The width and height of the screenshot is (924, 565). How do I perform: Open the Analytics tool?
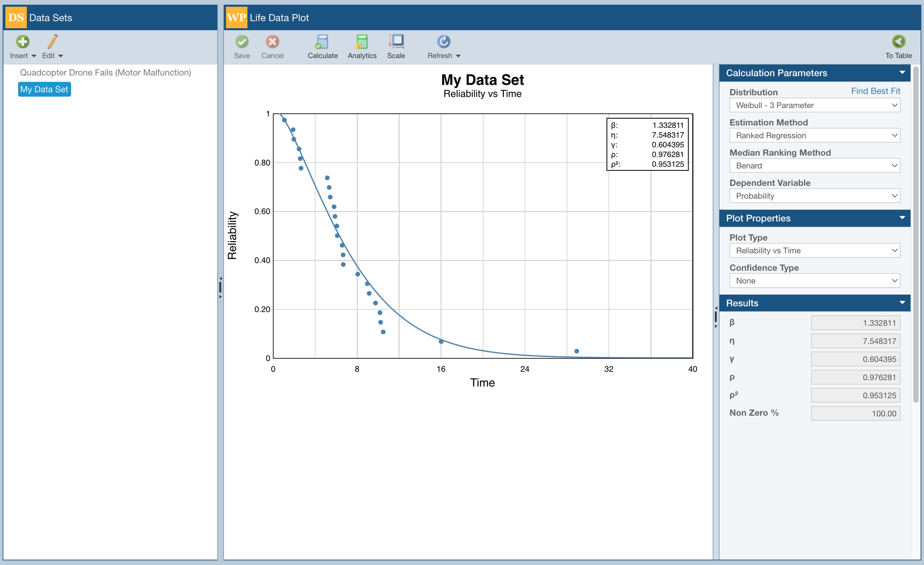coord(361,42)
